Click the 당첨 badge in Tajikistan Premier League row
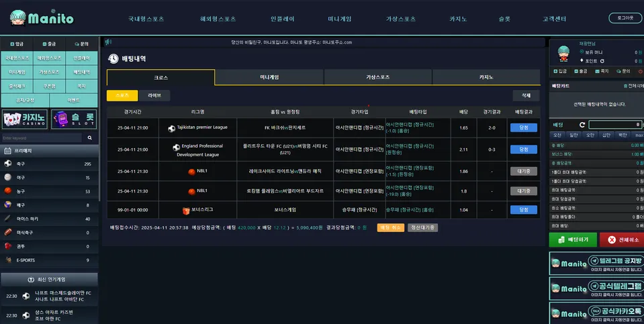644x324 pixels. pyautogui.click(x=524, y=127)
